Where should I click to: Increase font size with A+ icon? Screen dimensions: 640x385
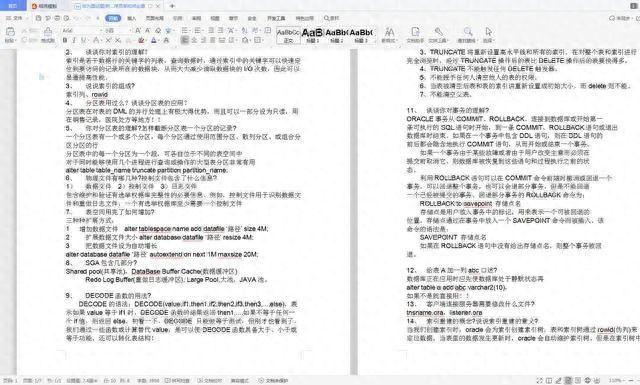tap(138, 31)
